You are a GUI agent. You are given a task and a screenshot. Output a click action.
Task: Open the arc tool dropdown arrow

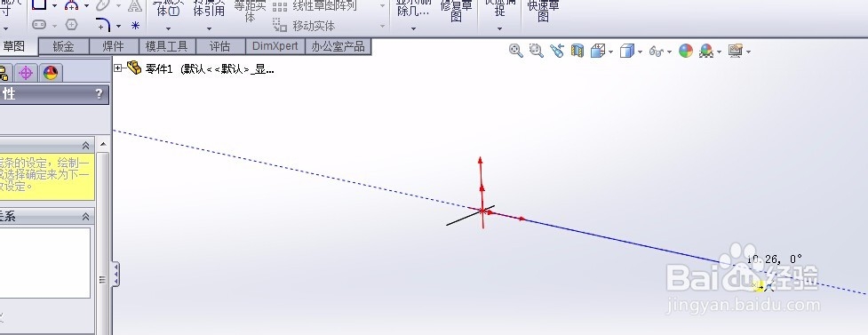(x=86, y=6)
